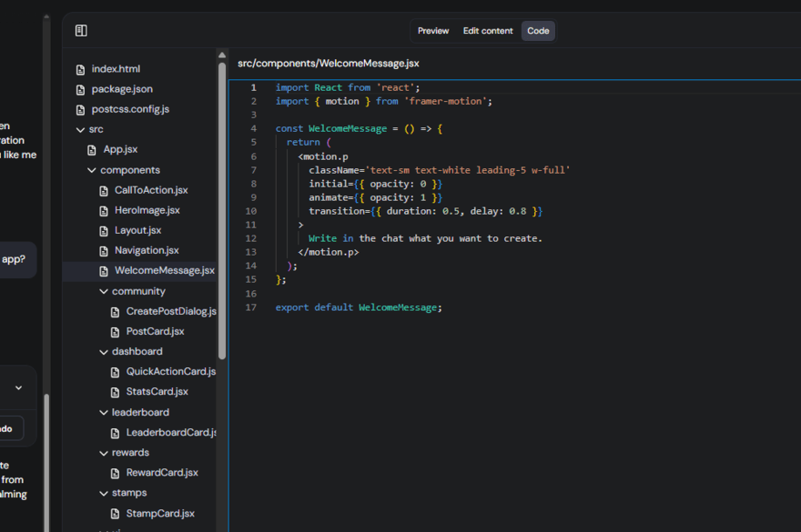This screenshot has width=801, height=532.
Task: Open the chevron dropdown in the left sidebar
Action: tap(19, 386)
